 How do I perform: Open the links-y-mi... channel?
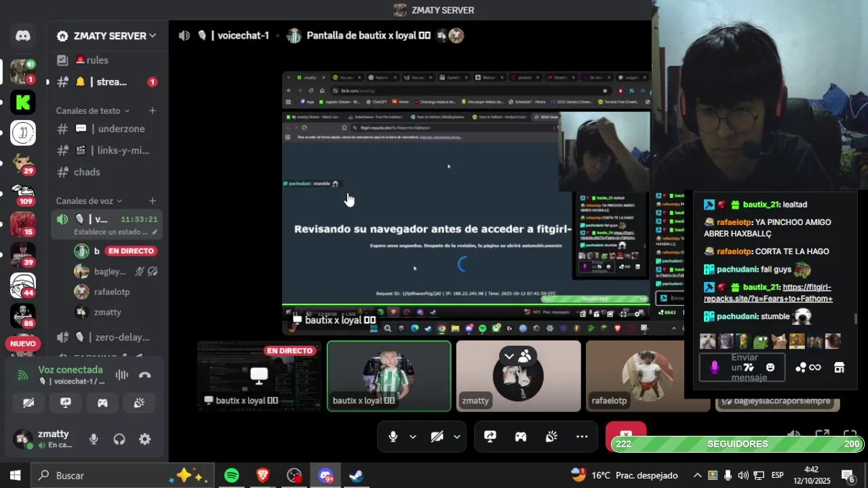(x=107, y=150)
